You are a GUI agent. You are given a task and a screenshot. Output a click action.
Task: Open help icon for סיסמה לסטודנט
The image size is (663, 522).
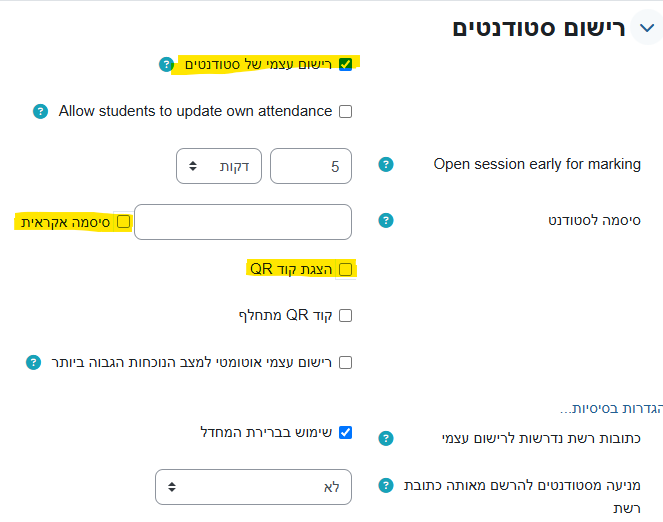(x=386, y=220)
